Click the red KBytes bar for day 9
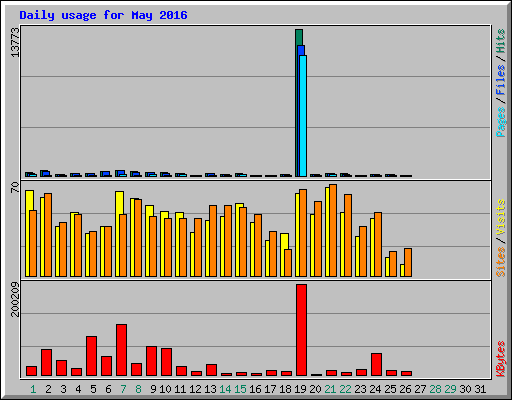The image size is (512, 400). coord(151,361)
